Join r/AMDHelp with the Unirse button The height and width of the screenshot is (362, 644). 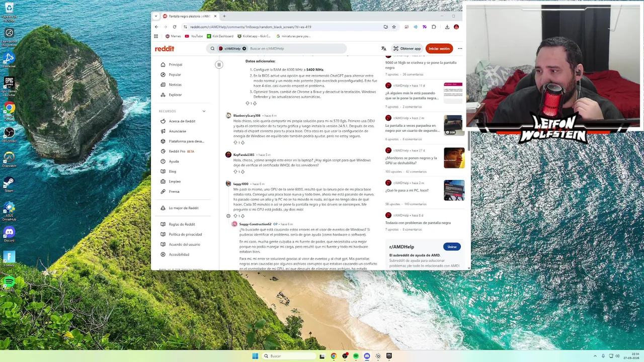pyautogui.click(x=452, y=247)
